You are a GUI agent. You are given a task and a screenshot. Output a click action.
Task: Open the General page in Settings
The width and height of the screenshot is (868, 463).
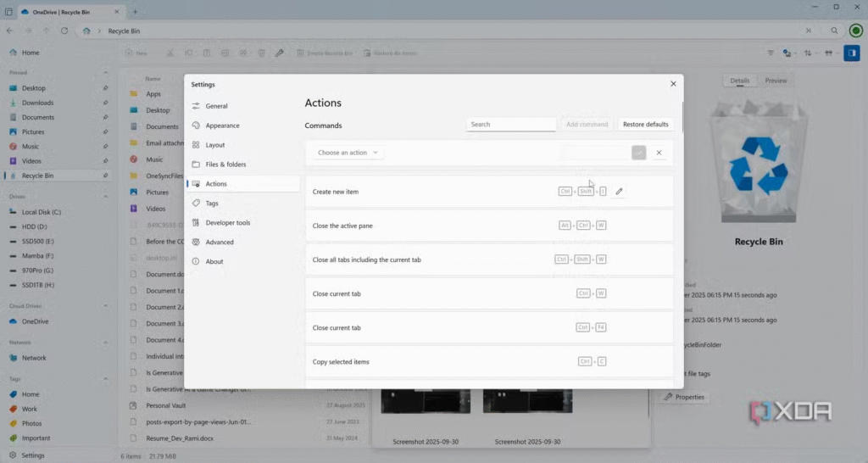coord(216,106)
